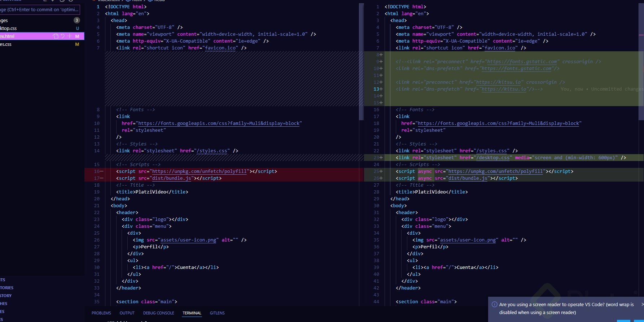Switch to the PROBLEMS panel tab
This screenshot has width=644, height=322.
[101, 313]
